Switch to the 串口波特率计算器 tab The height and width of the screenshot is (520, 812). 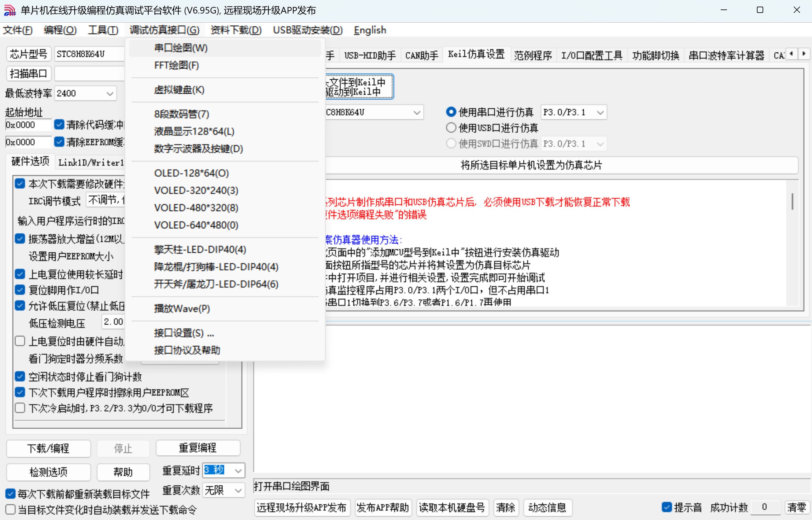[x=726, y=55]
